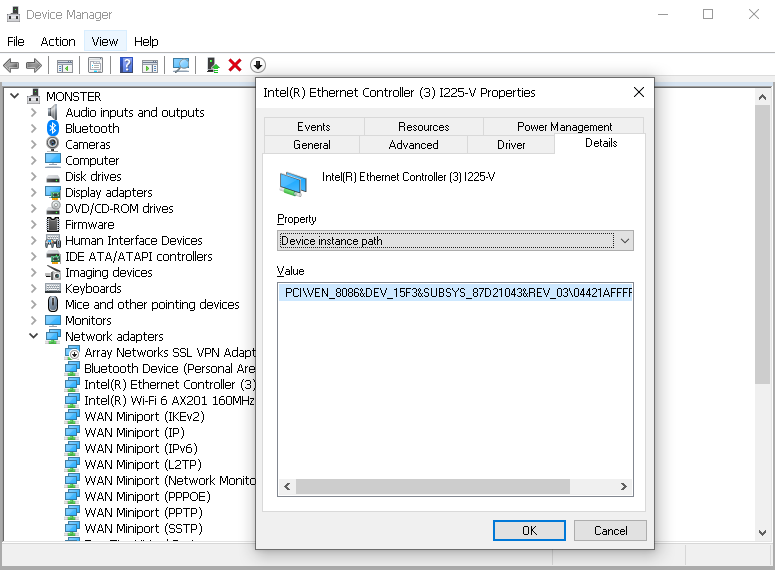The height and width of the screenshot is (570, 775).
Task: Select the DVD/CD-ROM drives icon
Action: point(53,208)
